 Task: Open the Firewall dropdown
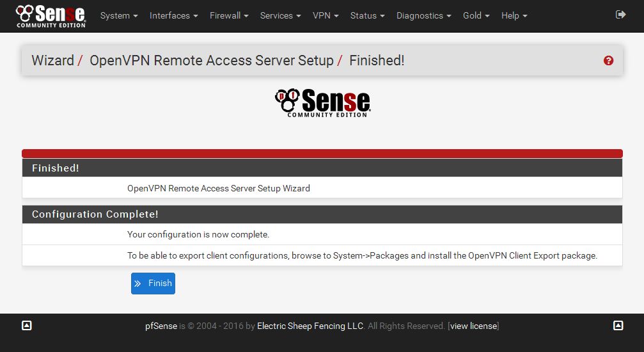point(229,15)
